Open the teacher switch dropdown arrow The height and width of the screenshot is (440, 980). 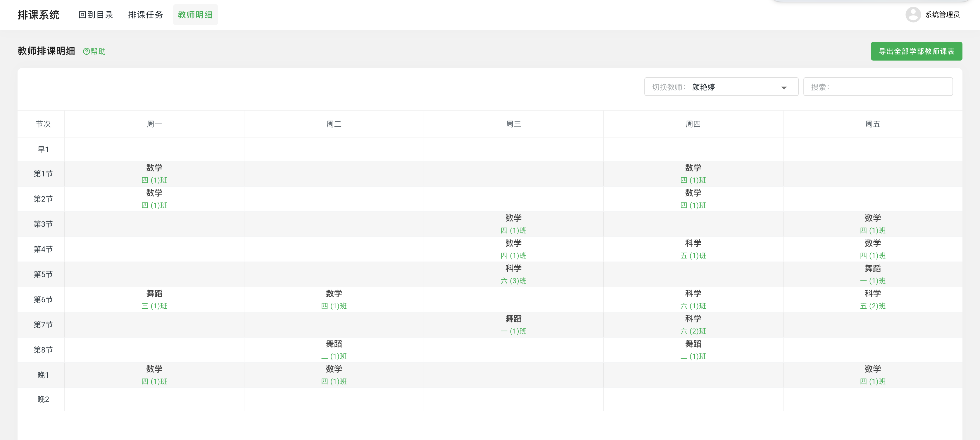tap(784, 87)
